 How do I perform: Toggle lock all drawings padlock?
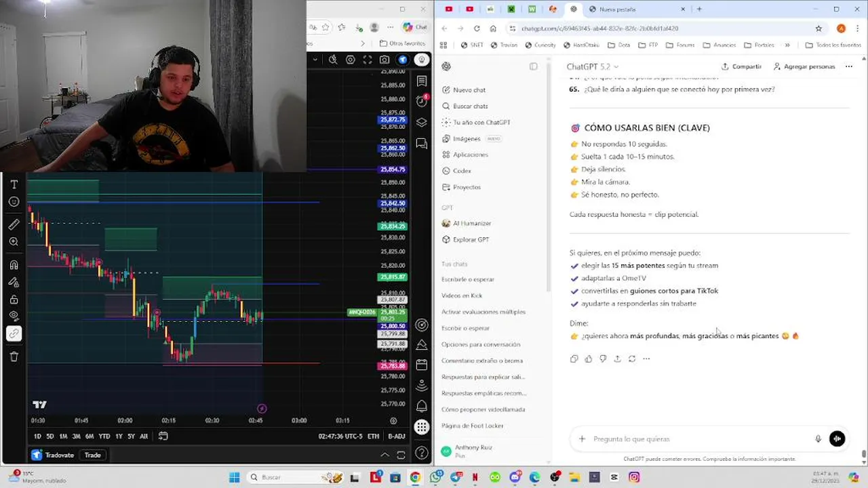[x=14, y=300]
